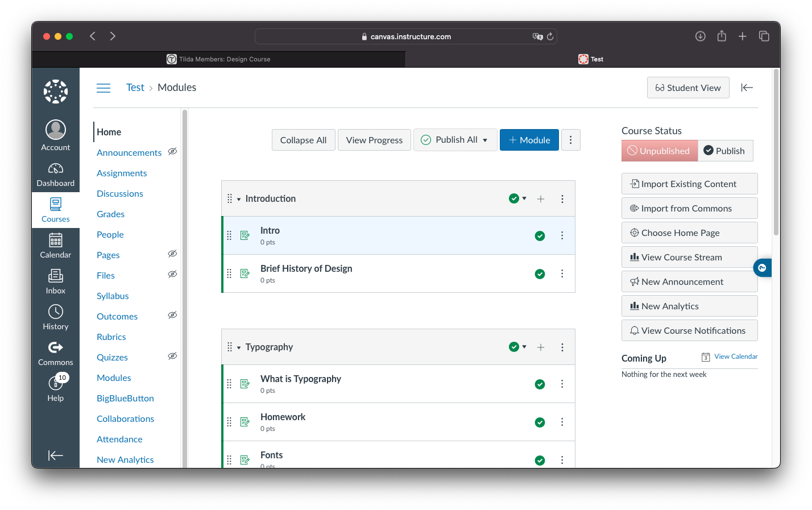Screen dimensions: 812x510
Task: Go back in Safari
Action: pos(92,36)
